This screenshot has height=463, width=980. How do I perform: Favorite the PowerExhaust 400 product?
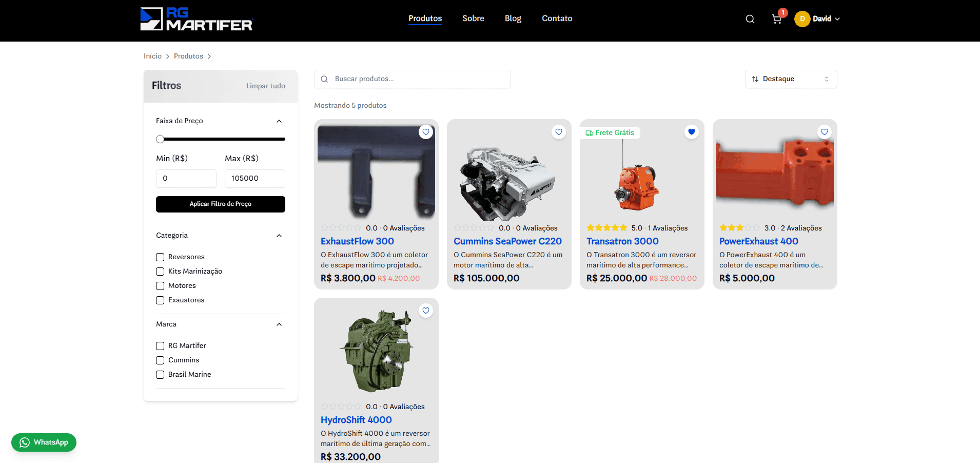[x=824, y=132]
